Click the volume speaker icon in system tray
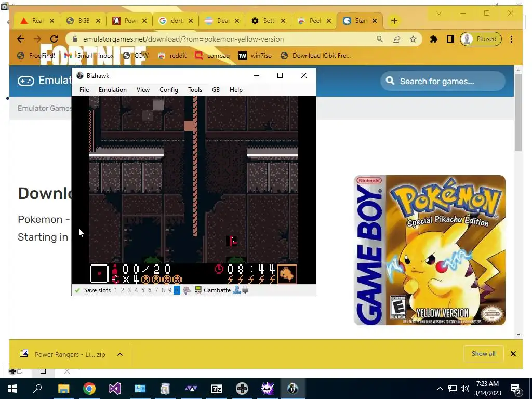The height and width of the screenshot is (399, 532). [x=465, y=389]
